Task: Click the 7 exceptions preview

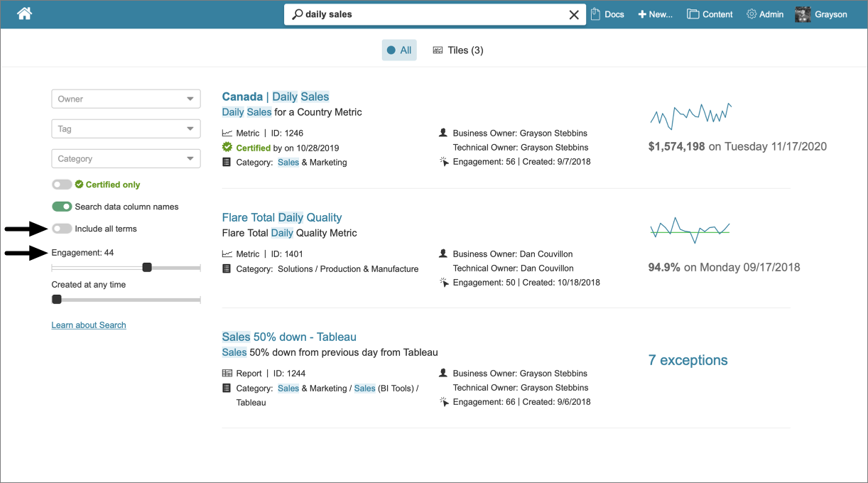Action: [x=688, y=360]
